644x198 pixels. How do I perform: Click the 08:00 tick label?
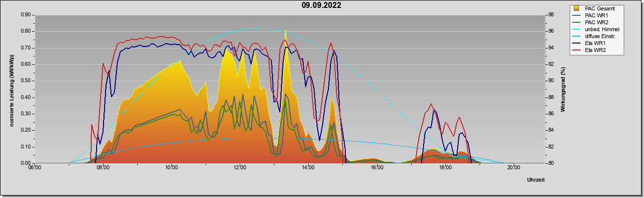(103, 167)
